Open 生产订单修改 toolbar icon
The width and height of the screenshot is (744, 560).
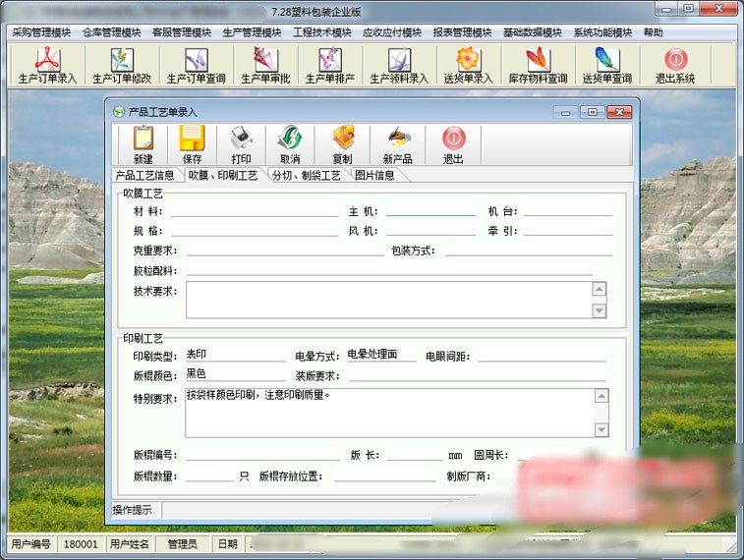122,65
